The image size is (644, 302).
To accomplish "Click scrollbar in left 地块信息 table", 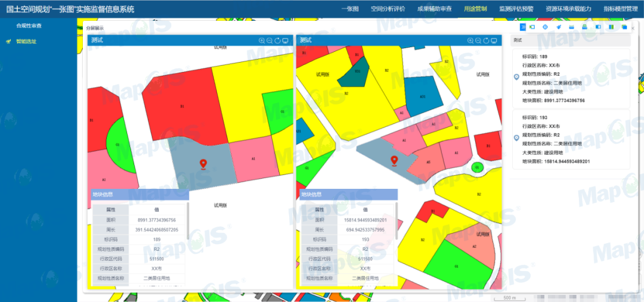I will point(188,220).
